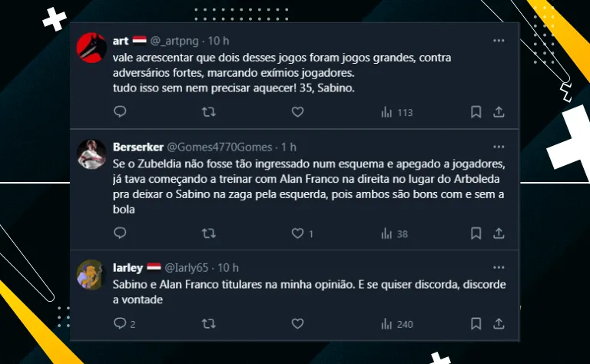Viewport: 590px width, 364px height.
Task: Visit the @Gomes4770Gomes handle link
Action: 220,147
